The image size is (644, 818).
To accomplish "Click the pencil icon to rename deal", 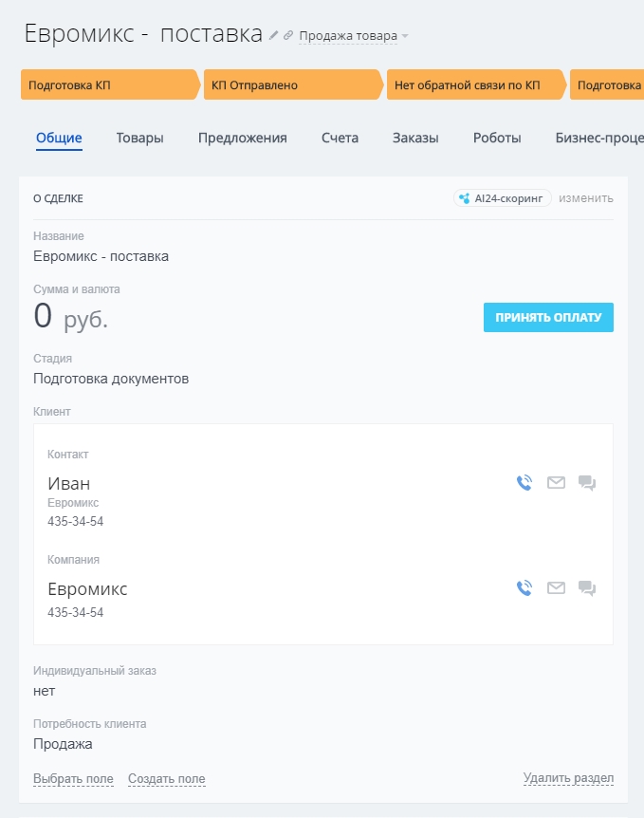I will click(274, 35).
